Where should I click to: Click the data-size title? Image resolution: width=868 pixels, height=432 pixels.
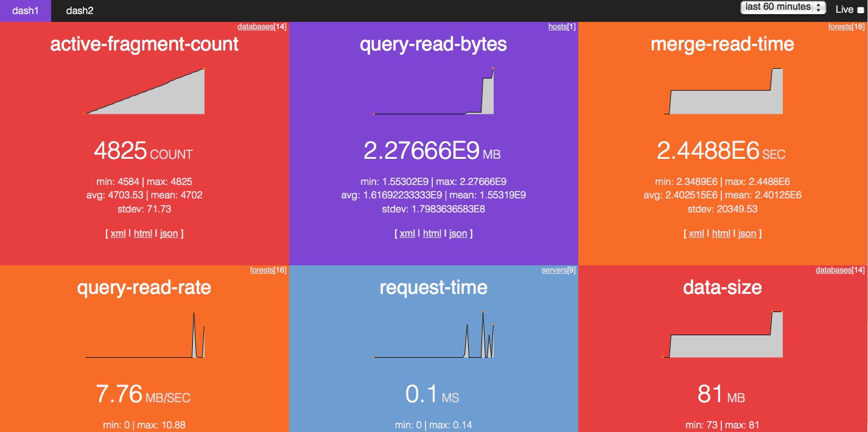[x=723, y=287]
